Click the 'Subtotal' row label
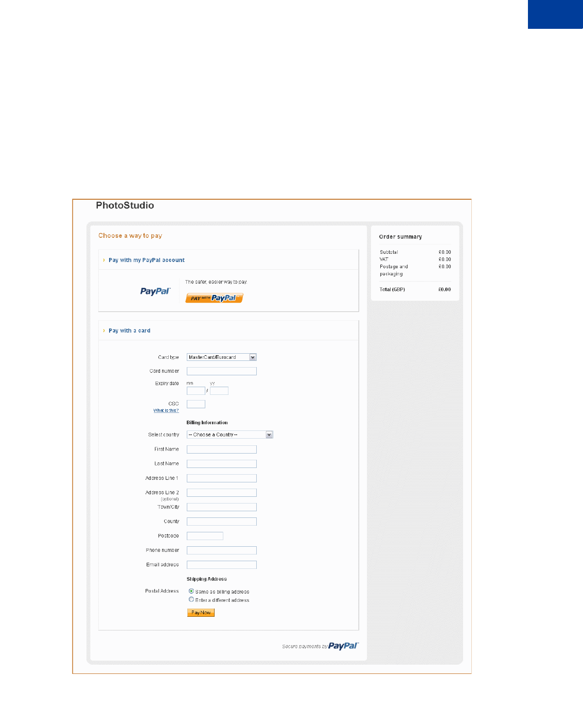The image size is (583, 728). [389, 252]
